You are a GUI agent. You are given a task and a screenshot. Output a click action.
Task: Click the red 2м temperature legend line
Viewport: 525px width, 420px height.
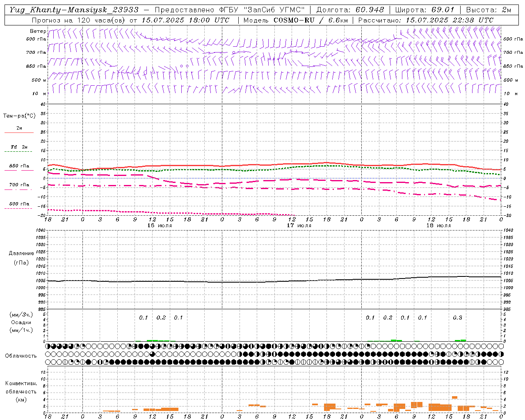pos(19,132)
